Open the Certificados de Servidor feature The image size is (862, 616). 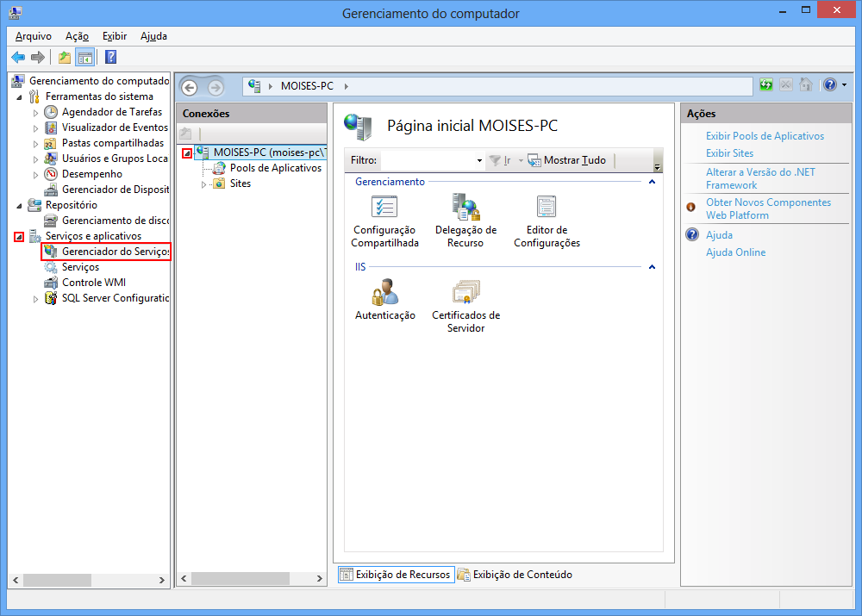[x=465, y=307]
